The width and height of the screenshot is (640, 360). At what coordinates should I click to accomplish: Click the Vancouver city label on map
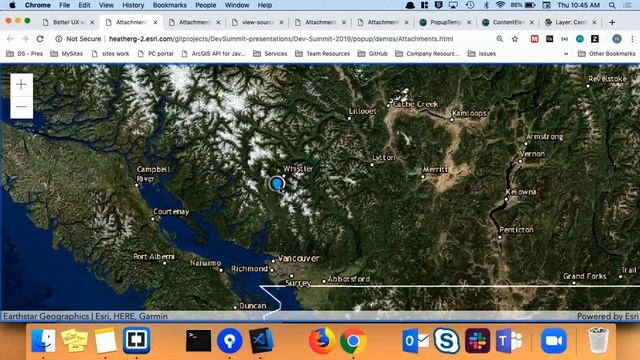(x=298, y=258)
